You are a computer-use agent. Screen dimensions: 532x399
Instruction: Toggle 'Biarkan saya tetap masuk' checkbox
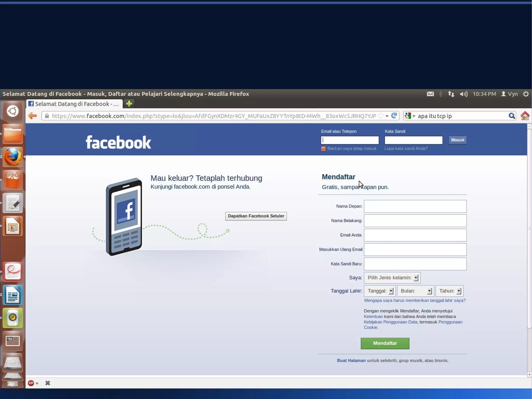point(323,149)
